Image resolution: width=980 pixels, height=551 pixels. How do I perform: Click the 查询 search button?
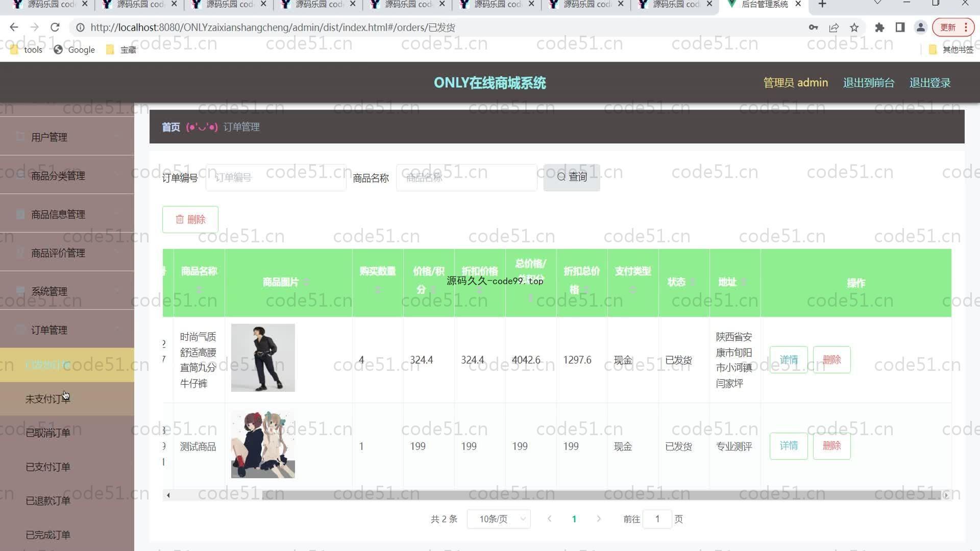(572, 177)
